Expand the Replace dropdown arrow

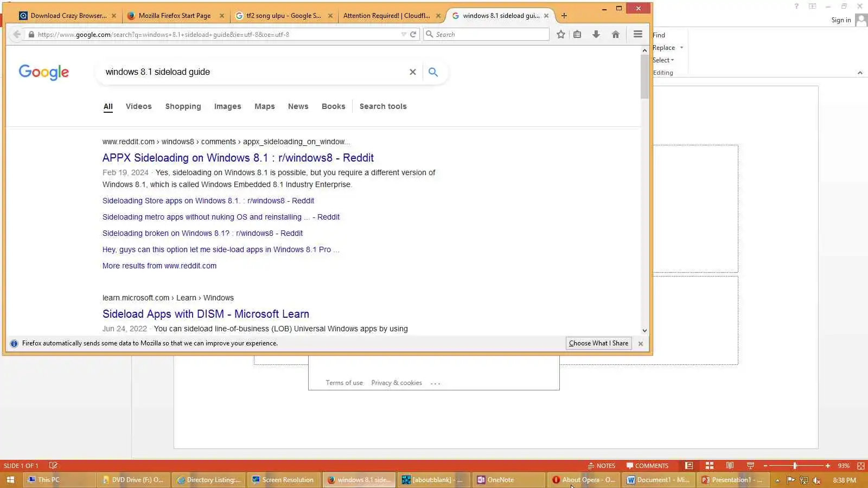point(682,48)
